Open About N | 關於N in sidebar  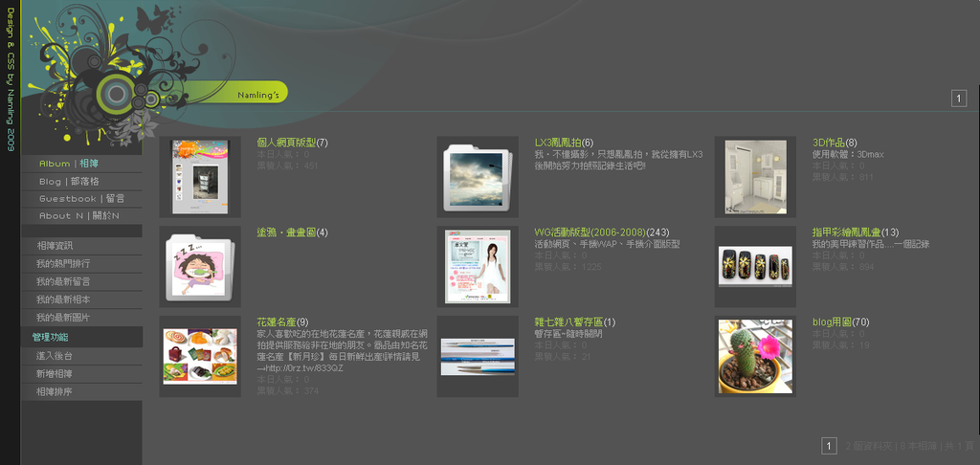click(81, 215)
